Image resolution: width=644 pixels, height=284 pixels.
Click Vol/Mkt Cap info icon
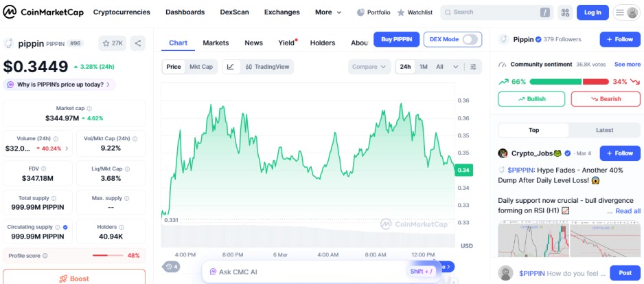tap(135, 139)
